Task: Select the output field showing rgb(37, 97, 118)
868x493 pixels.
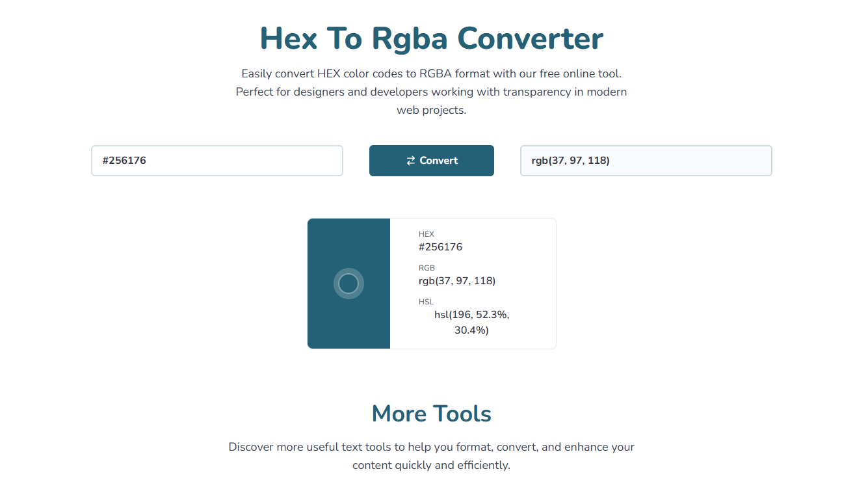Action: (646, 160)
